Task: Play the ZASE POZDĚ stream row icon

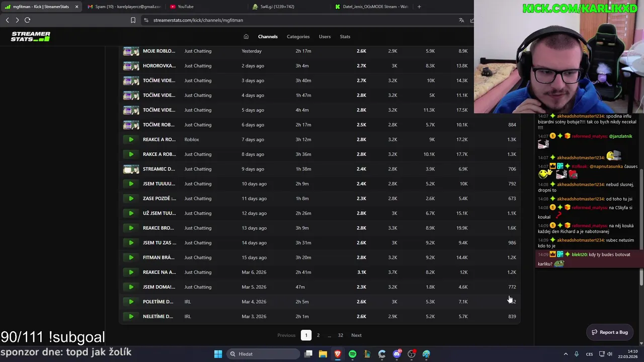Action: click(131, 199)
